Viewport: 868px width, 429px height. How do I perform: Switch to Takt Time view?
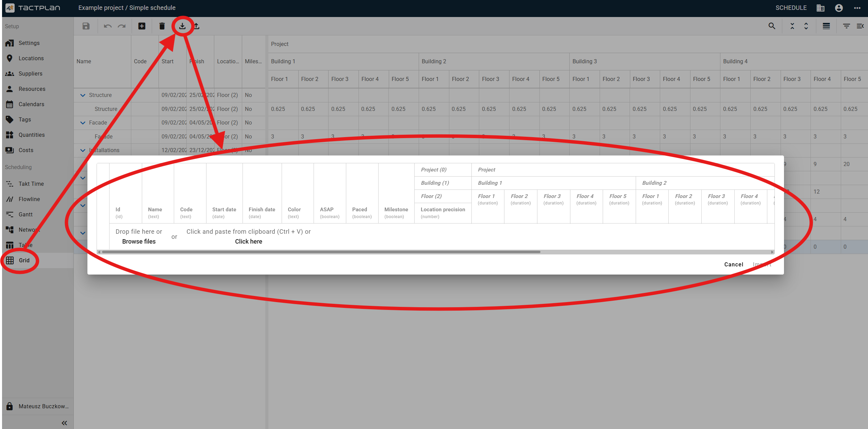pyautogui.click(x=38, y=184)
